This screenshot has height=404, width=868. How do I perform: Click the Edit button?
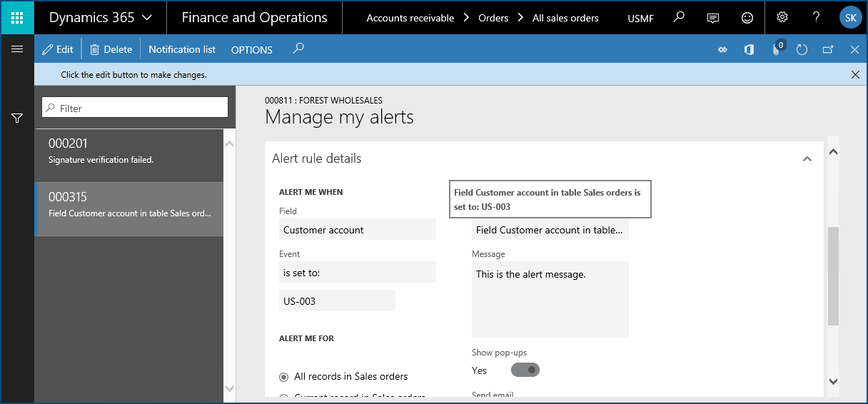click(58, 49)
